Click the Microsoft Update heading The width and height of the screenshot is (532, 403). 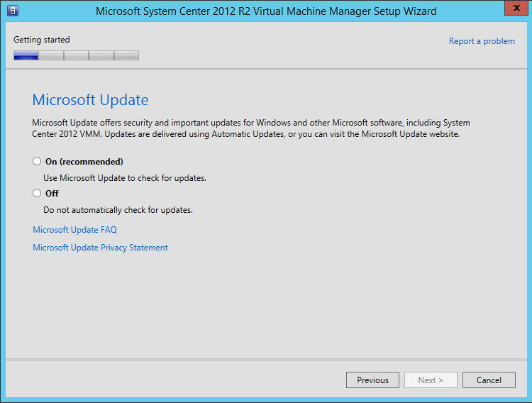tap(90, 100)
